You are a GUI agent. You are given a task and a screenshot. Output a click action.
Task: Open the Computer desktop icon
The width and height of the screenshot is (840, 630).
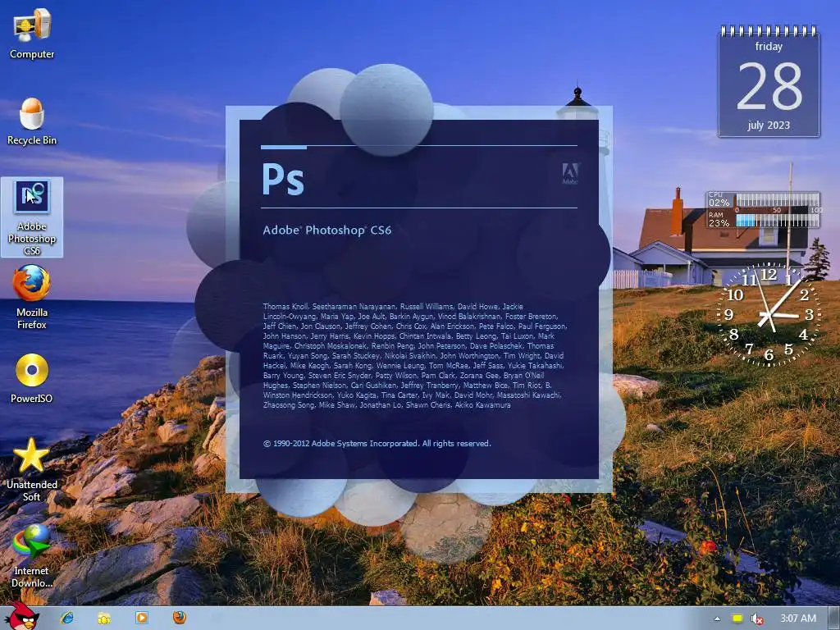[32, 34]
